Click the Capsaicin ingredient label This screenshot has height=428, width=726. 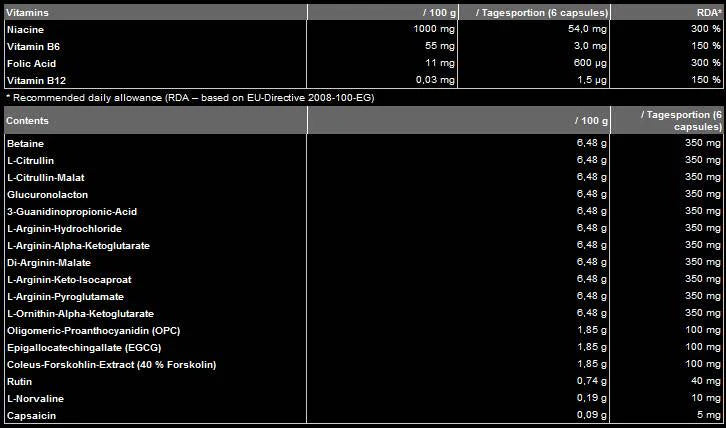point(31,415)
